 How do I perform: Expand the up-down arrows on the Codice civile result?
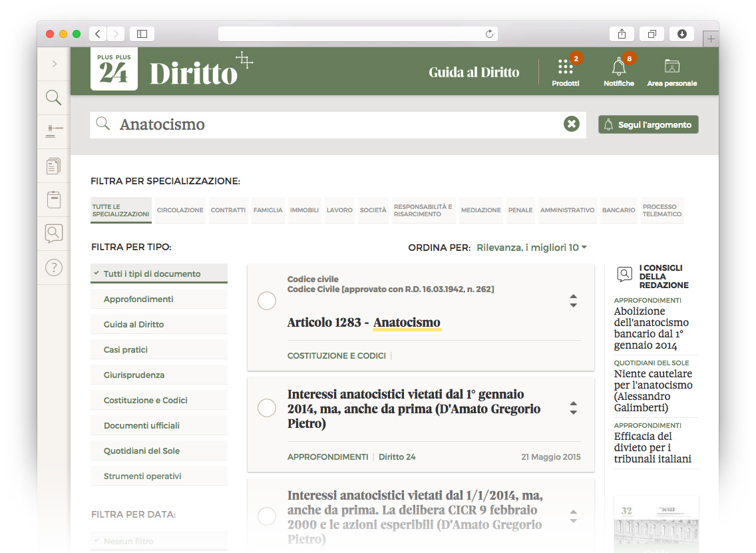pos(573,301)
